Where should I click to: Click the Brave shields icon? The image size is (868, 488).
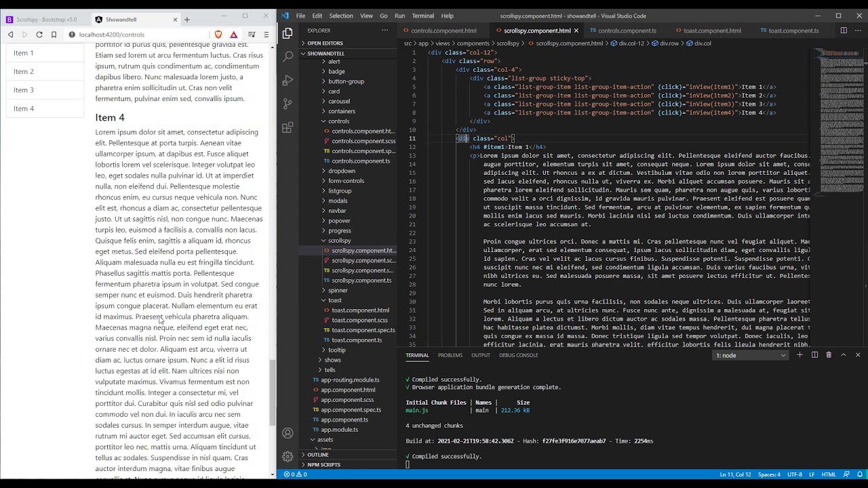pos(218,35)
